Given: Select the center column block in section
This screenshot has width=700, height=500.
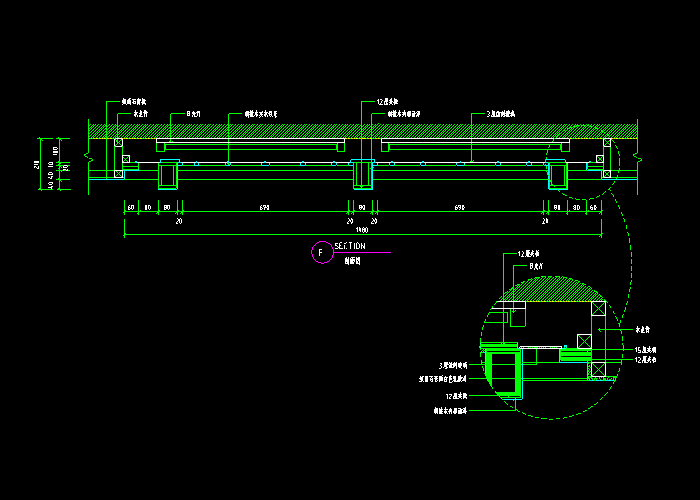Looking at the screenshot, I should click(x=361, y=174).
